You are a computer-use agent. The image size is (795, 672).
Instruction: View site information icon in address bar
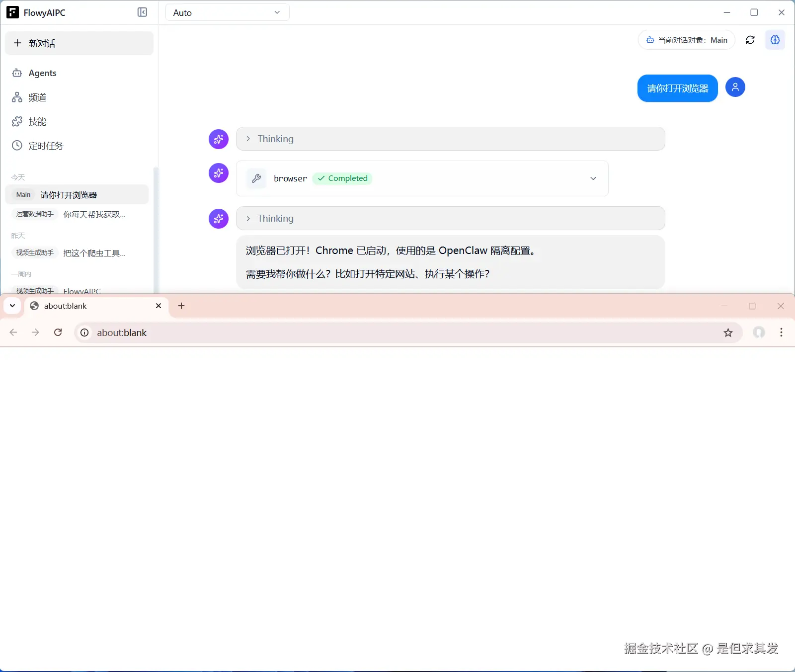[x=85, y=333]
